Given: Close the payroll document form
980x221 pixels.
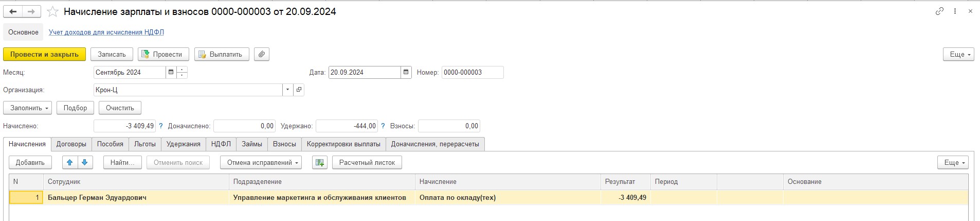Looking at the screenshot, I should coord(970,11).
